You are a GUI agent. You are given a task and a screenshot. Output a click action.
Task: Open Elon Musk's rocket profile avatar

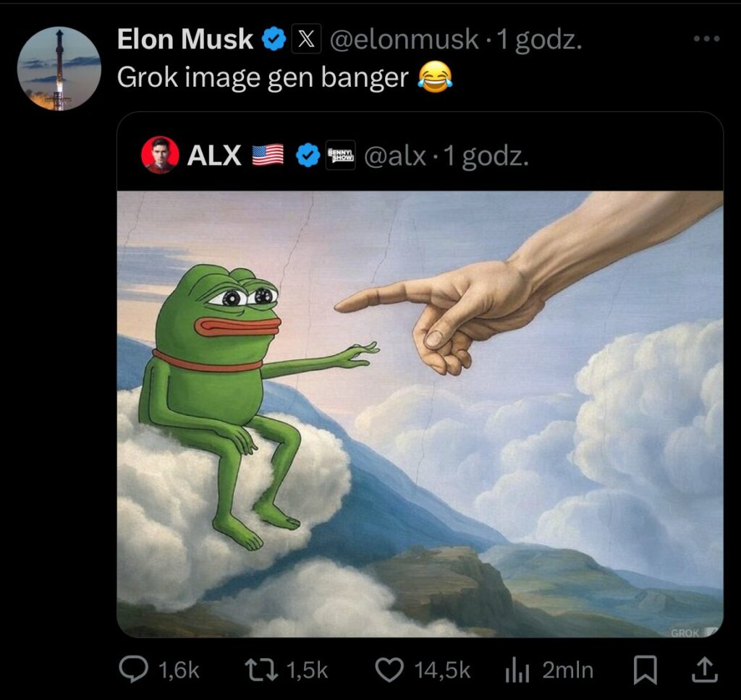(59, 69)
